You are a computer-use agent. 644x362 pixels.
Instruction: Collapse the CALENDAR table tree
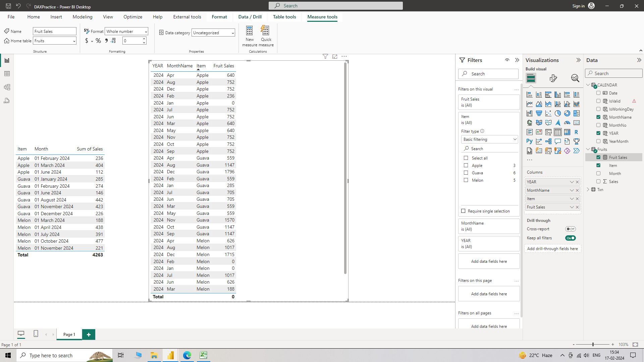(588, 85)
